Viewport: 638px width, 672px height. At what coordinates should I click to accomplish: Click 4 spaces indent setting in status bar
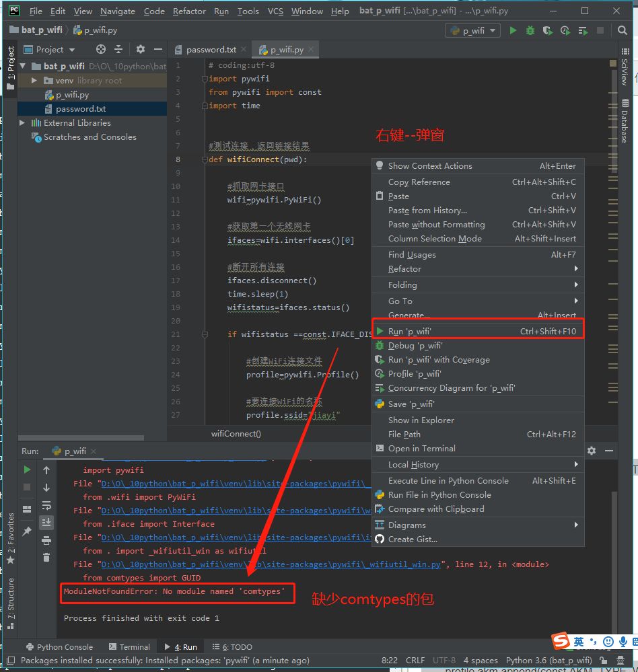[481, 660]
